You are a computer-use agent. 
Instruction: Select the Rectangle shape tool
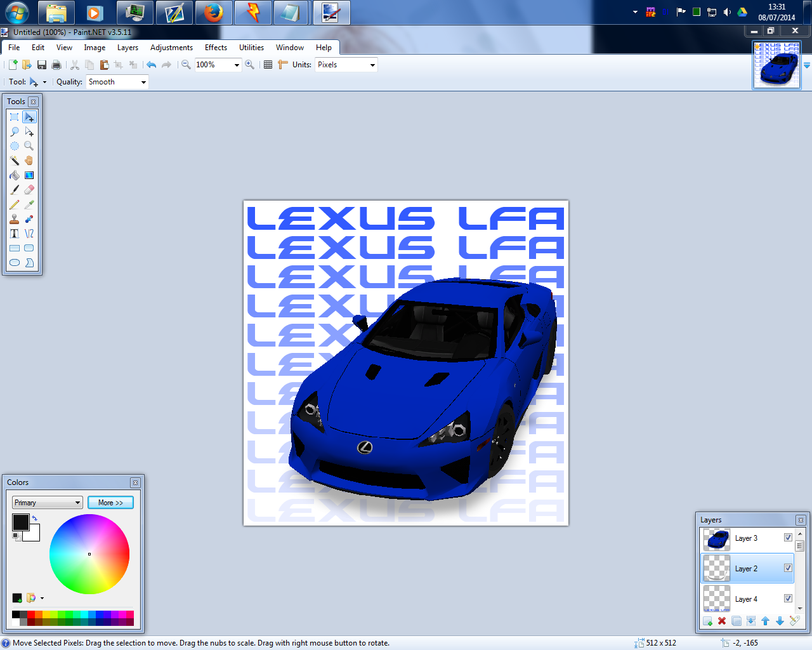[x=15, y=248]
